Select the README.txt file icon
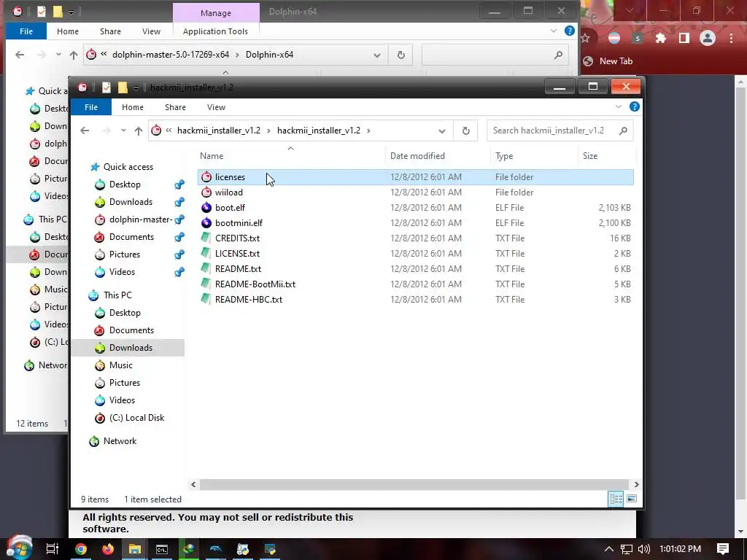The image size is (747, 560). (x=206, y=268)
